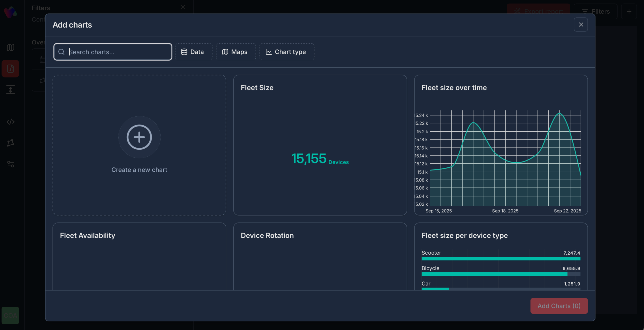Close the Add charts dialog
644x330 pixels.
(x=581, y=24)
